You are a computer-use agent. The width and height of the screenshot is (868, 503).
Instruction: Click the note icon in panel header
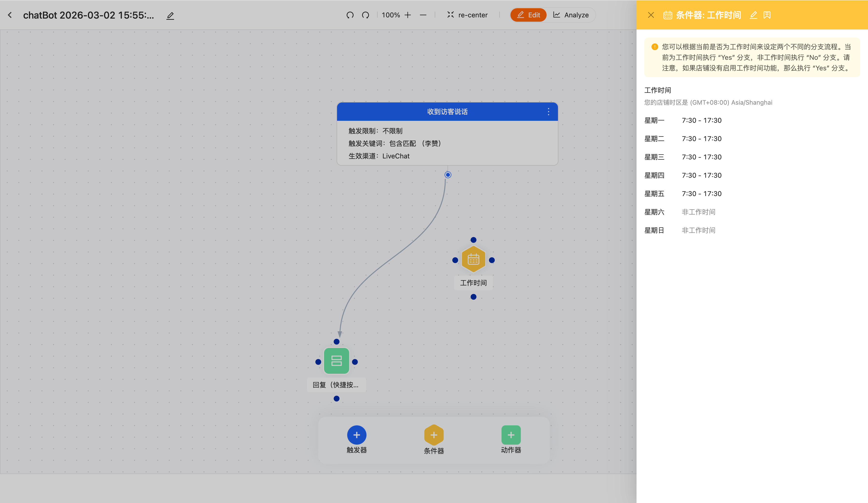point(767,15)
